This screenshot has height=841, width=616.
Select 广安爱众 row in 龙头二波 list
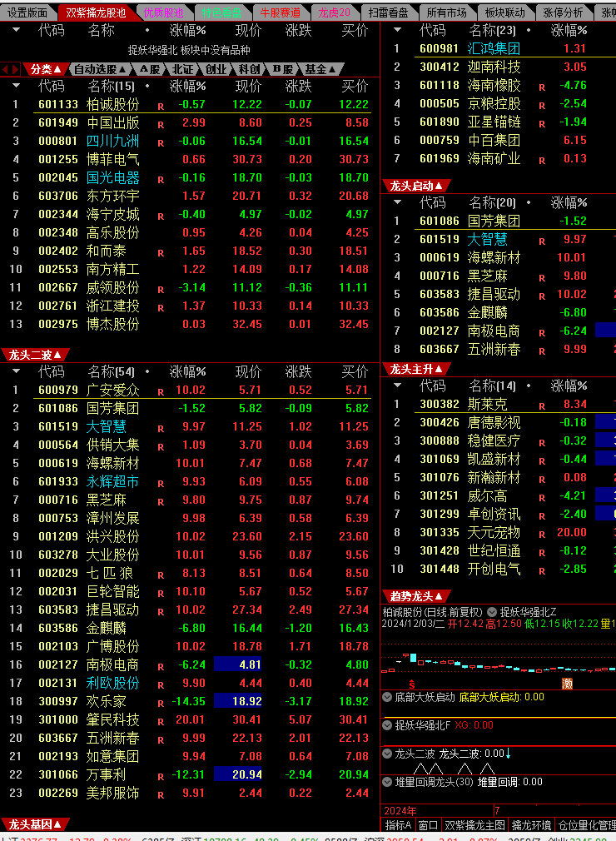(x=190, y=390)
